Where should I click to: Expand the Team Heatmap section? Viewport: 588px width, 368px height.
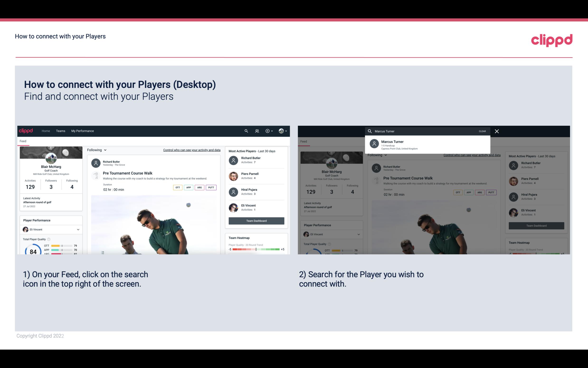pyautogui.click(x=239, y=238)
